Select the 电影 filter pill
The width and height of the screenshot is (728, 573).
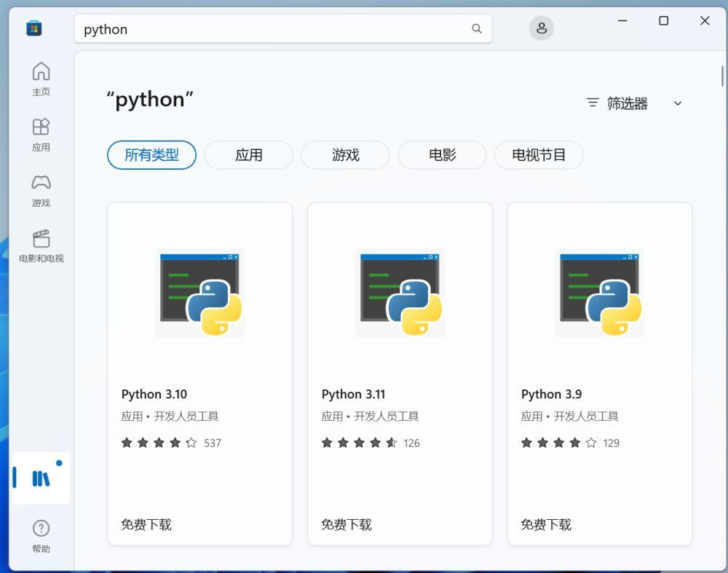(x=442, y=155)
